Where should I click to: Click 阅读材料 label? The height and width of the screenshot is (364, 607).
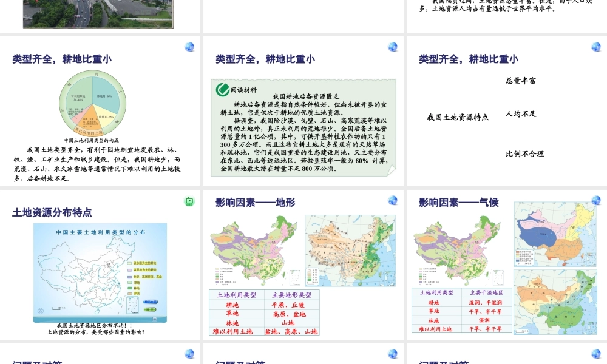[x=244, y=90]
